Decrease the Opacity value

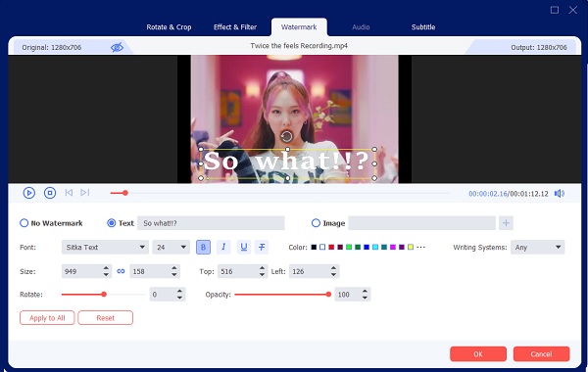[365, 298]
